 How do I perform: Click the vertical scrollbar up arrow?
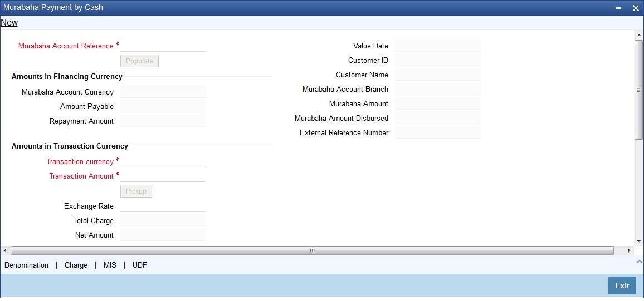(x=638, y=35)
